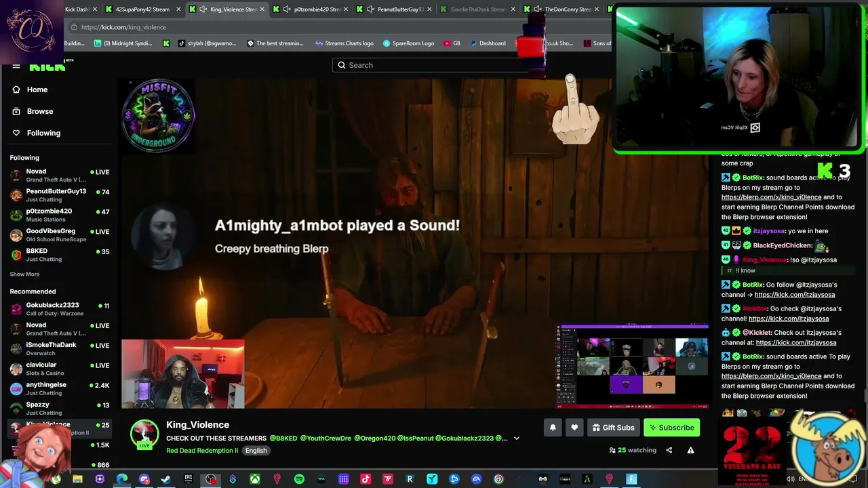Viewport: 868px width, 488px height.
Task: Follow King_Violence with the heart button
Action: [574, 428]
